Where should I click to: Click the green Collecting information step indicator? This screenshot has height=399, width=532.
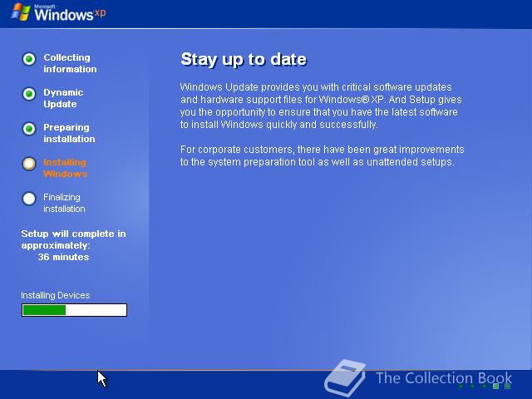pos(29,59)
